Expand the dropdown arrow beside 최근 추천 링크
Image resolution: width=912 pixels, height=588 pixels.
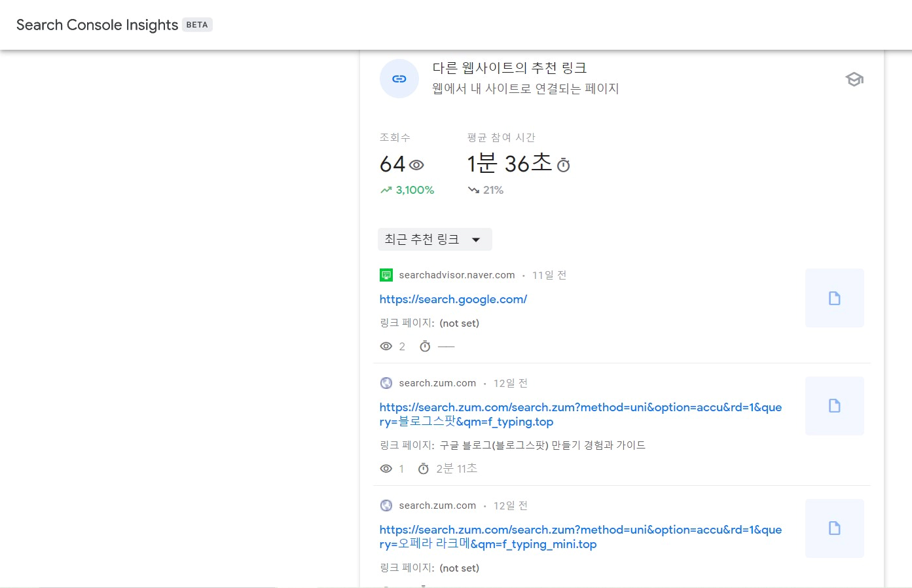click(x=477, y=239)
